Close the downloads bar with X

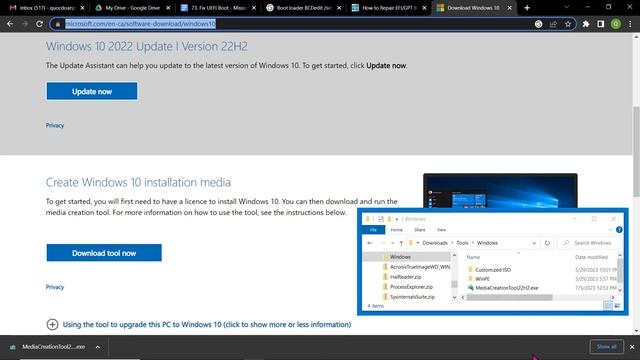pyautogui.click(x=632, y=347)
